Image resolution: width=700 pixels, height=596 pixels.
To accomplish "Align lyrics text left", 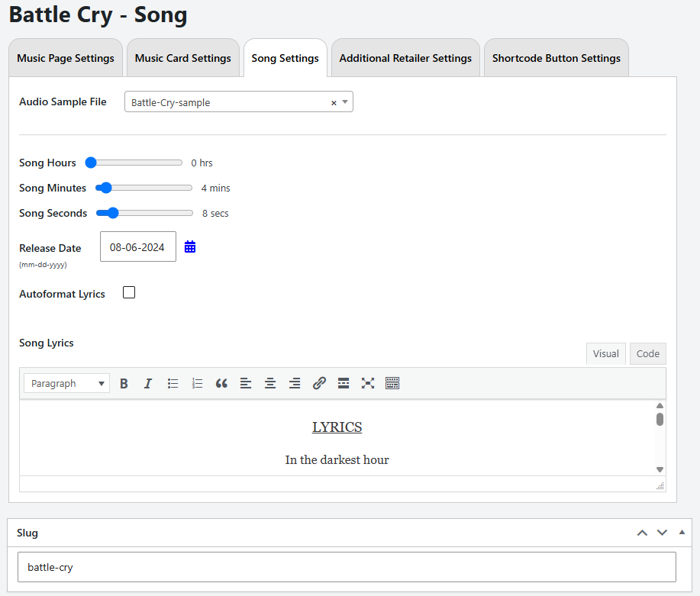I will point(246,384).
